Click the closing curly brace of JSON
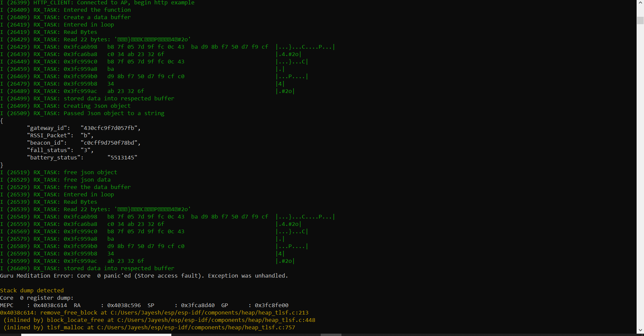The height and width of the screenshot is (336, 644). (2, 165)
